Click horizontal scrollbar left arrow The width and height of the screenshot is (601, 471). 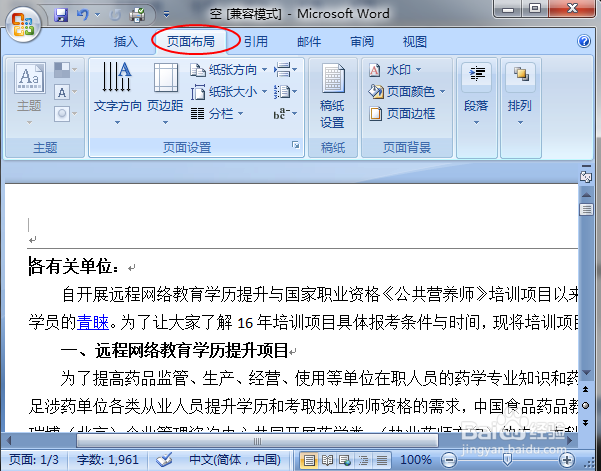click(8, 441)
